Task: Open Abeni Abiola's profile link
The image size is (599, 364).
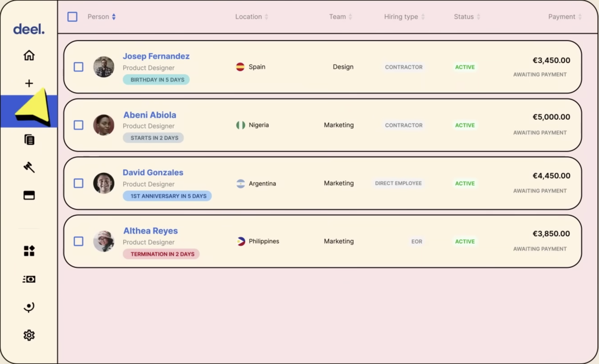Action: coord(149,115)
